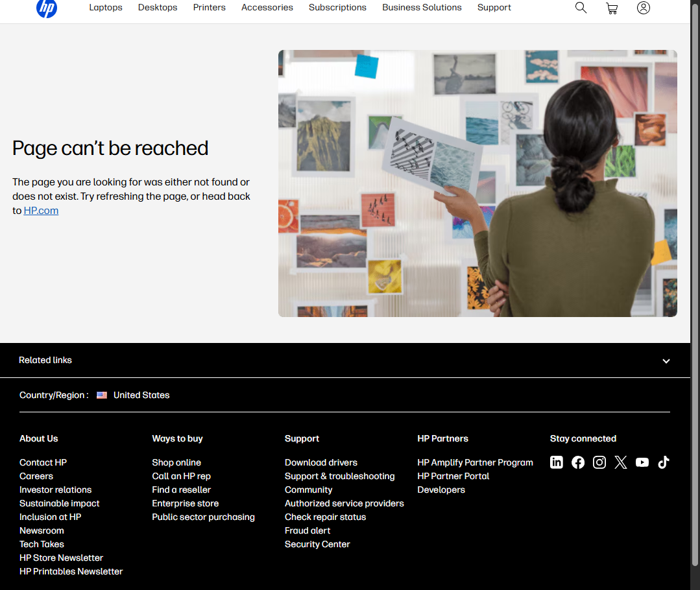Open HP Store Newsletter link
Viewport: 700px width, 590px height.
pyautogui.click(x=61, y=558)
